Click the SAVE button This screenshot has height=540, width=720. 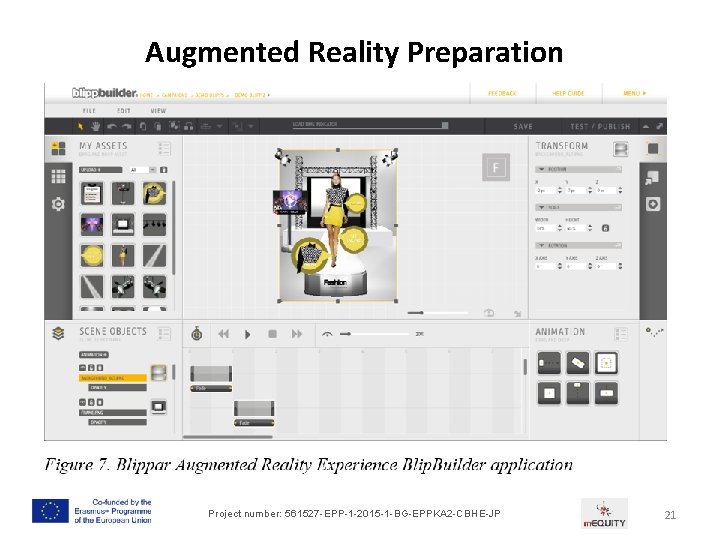tap(523, 126)
